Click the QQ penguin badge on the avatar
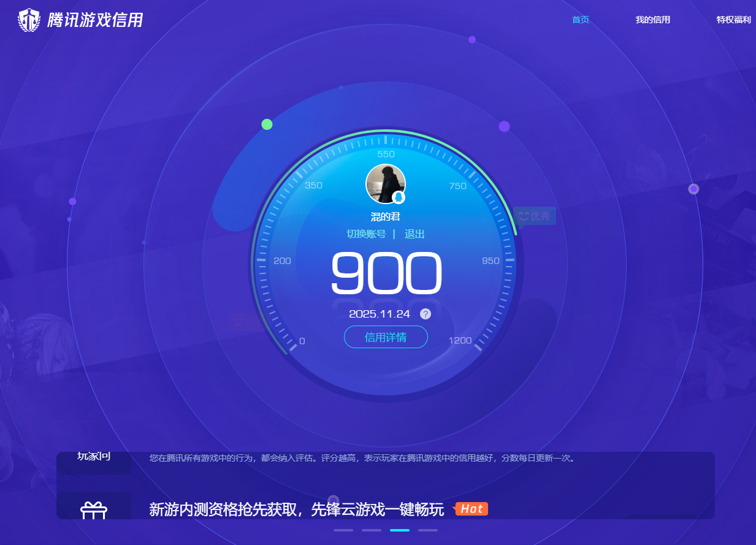Image resolution: width=756 pixels, height=545 pixels. click(x=399, y=197)
